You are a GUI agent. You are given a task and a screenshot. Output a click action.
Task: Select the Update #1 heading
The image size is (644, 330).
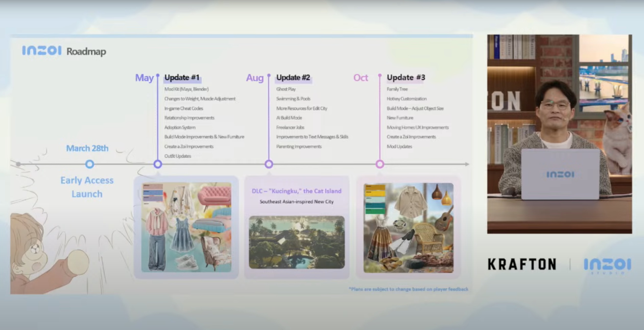[182, 77]
